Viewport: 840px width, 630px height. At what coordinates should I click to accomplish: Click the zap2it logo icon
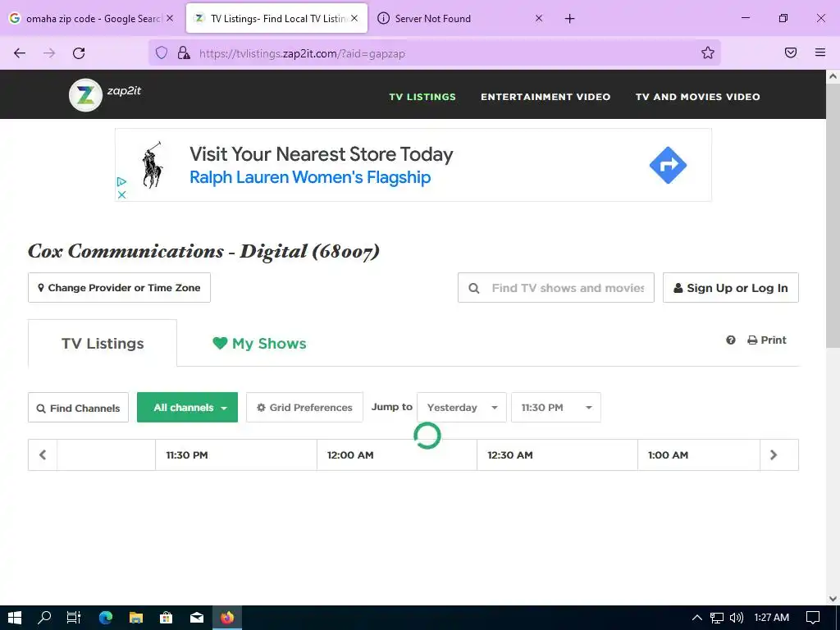[85, 95]
